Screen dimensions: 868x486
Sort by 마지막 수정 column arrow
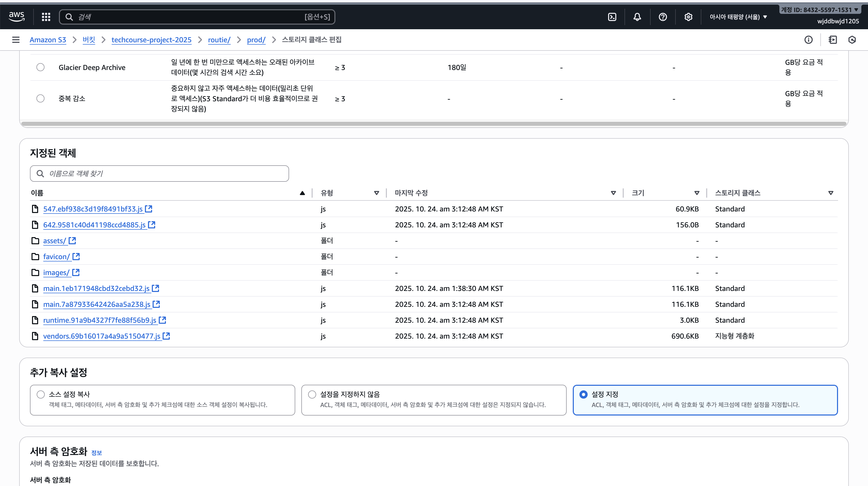pyautogui.click(x=613, y=193)
